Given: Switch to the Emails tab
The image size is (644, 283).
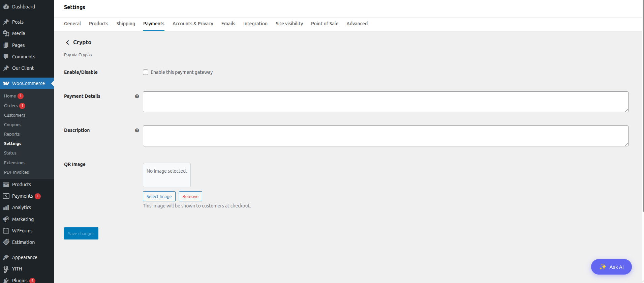Looking at the screenshot, I should pos(228,24).
